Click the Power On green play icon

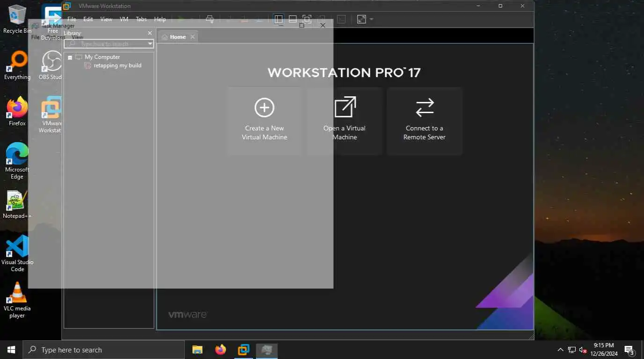coord(181,19)
